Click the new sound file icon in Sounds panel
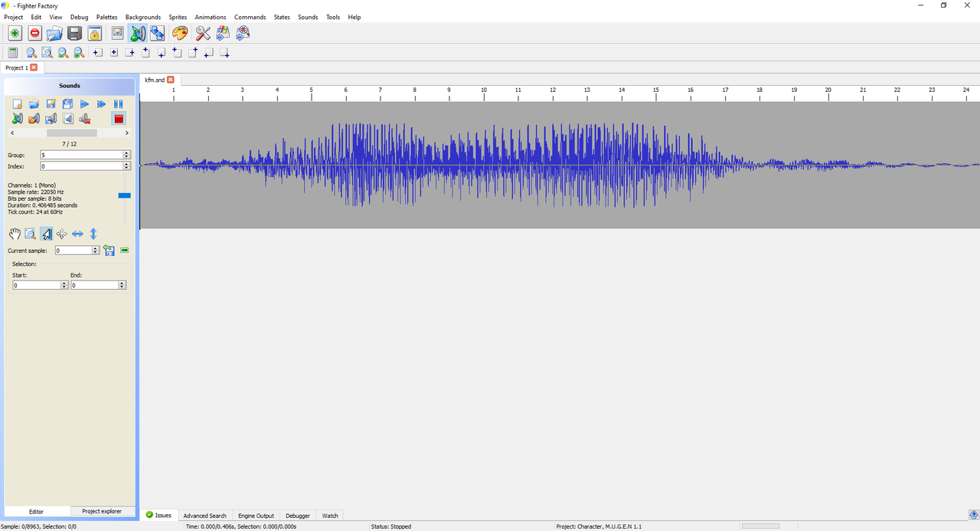This screenshot has height=531, width=980. pyautogui.click(x=18, y=104)
